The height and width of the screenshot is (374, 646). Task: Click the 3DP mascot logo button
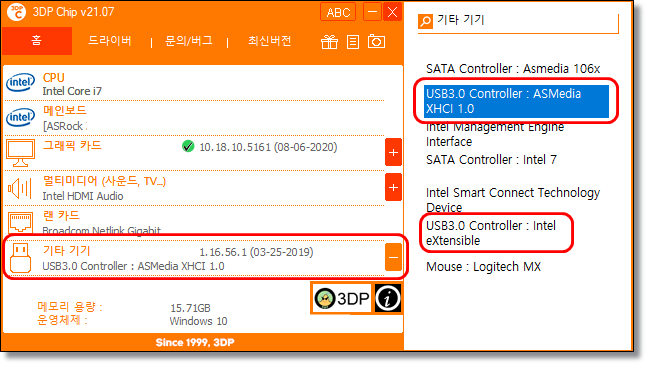[342, 298]
